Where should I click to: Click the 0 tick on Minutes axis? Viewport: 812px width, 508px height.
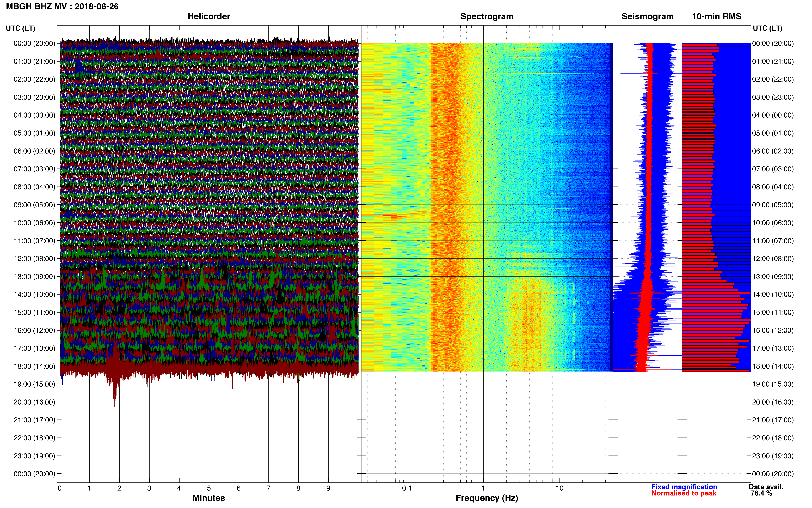click(x=59, y=488)
